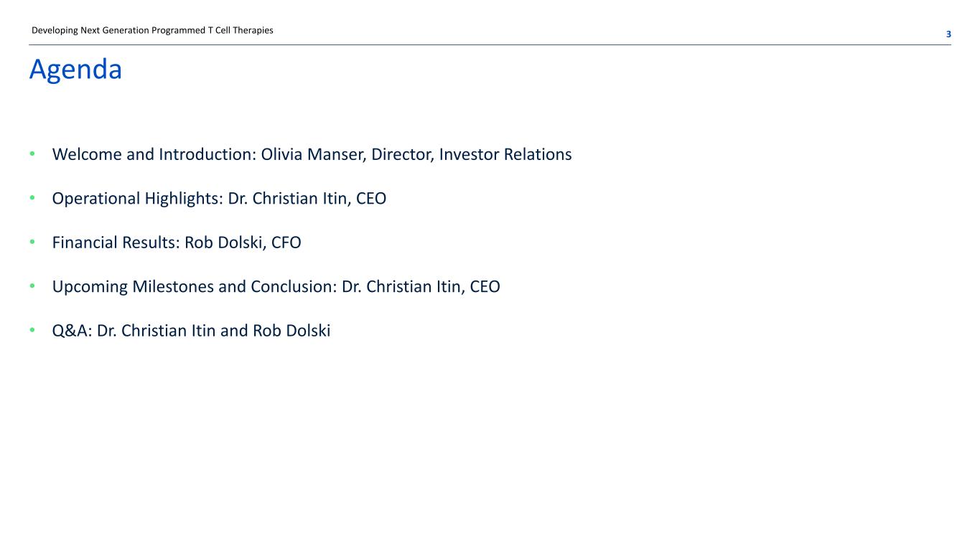Click "Rob Dolski, CFO" in Financial Results line
980x551 pixels.
(x=243, y=242)
